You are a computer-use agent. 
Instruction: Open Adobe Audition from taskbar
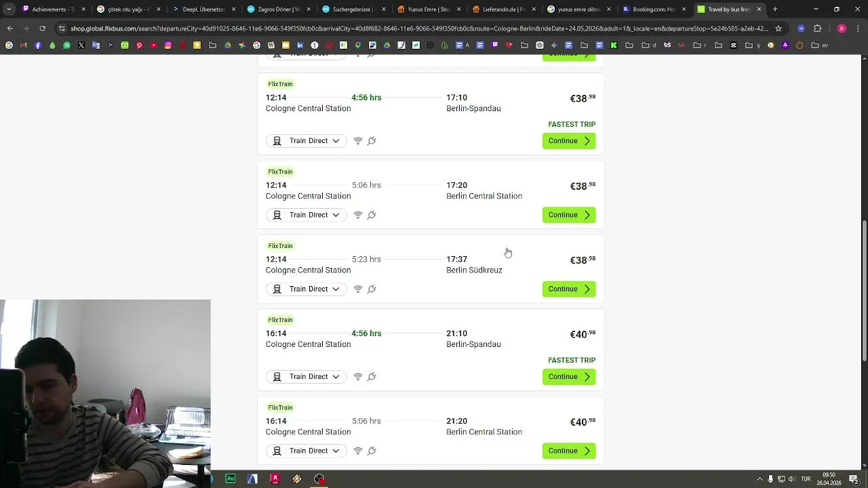tap(231, 479)
